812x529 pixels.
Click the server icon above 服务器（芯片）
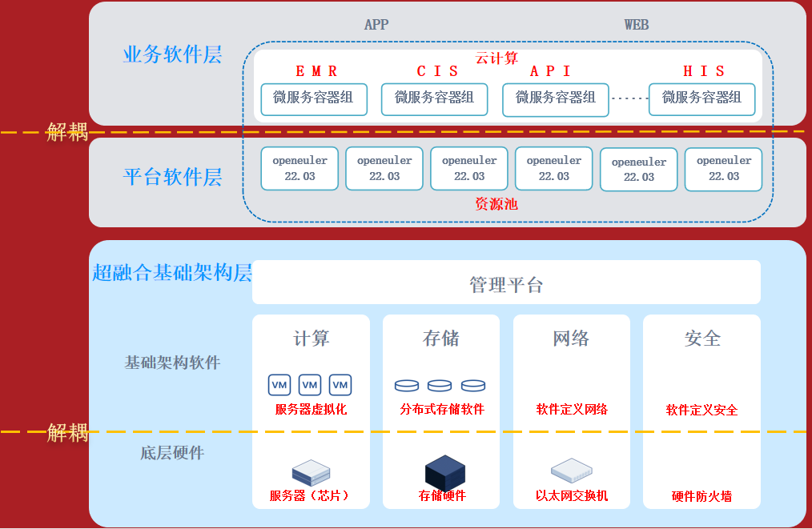(x=311, y=473)
